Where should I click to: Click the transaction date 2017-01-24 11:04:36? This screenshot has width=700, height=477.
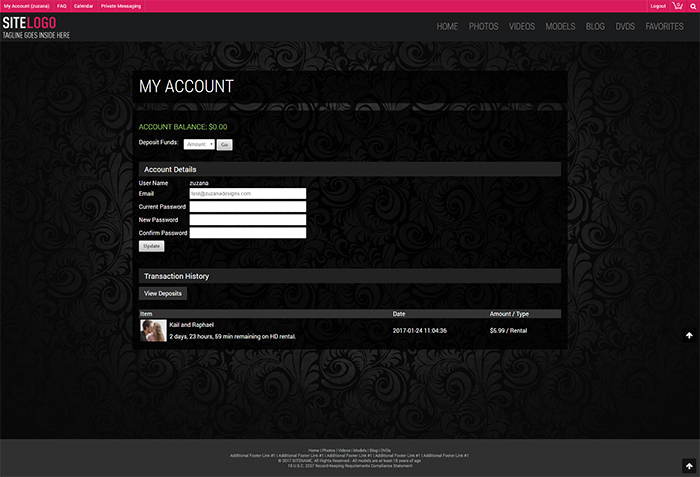(x=420, y=331)
